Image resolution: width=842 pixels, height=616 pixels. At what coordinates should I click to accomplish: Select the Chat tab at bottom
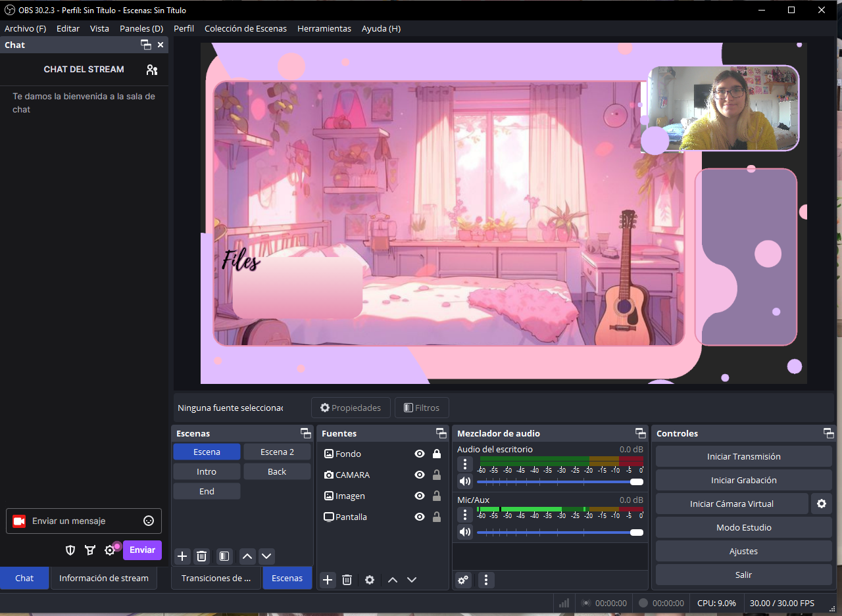coord(24,578)
